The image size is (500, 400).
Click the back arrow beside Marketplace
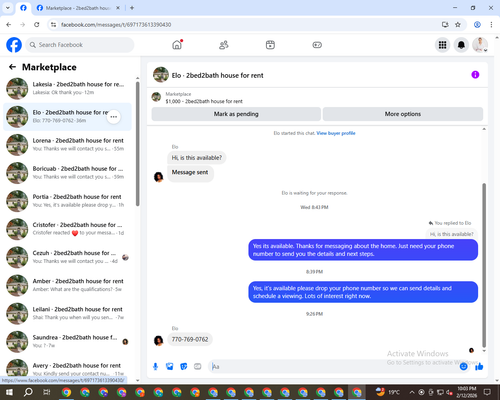click(12, 67)
